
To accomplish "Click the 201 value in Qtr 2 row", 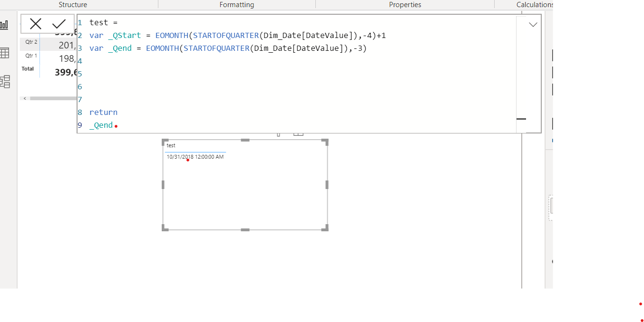I will [x=67, y=45].
